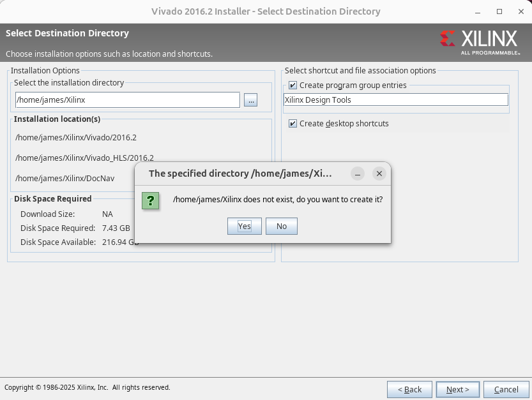Go to previous step with Back
Image resolution: width=532 pixels, height=400 pixels.
click(x=409, y=389)
